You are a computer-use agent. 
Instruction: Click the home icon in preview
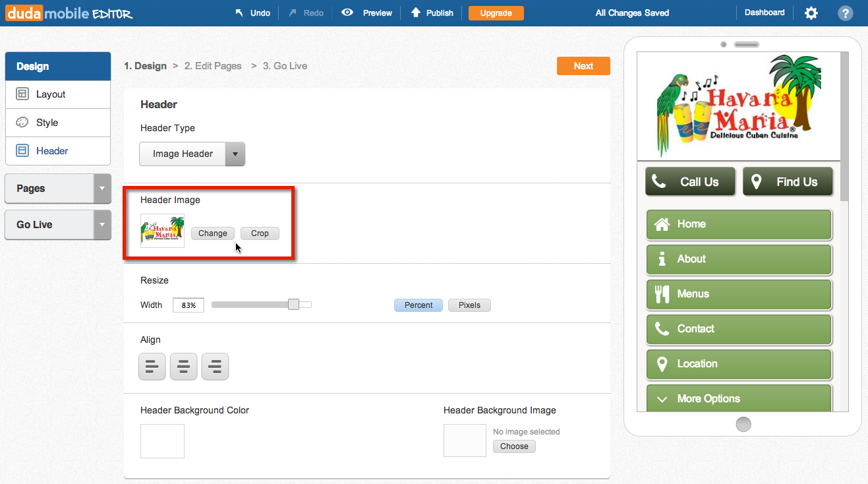662,224
